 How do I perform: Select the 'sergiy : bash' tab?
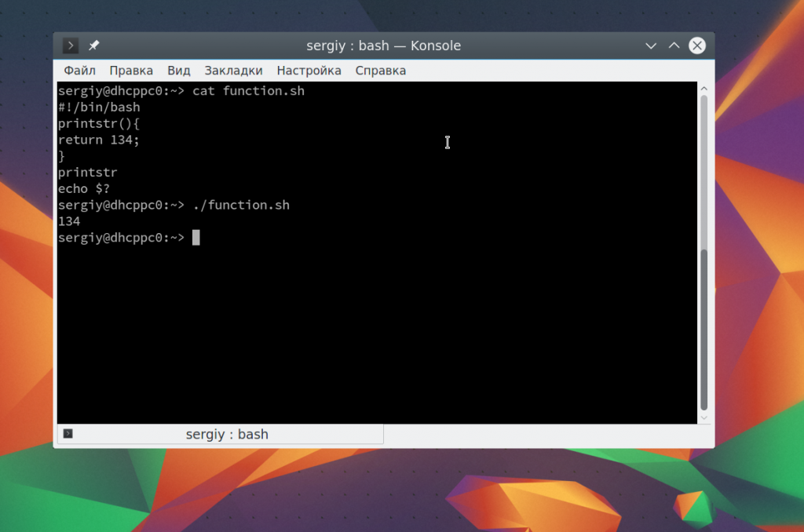[226, 434]
